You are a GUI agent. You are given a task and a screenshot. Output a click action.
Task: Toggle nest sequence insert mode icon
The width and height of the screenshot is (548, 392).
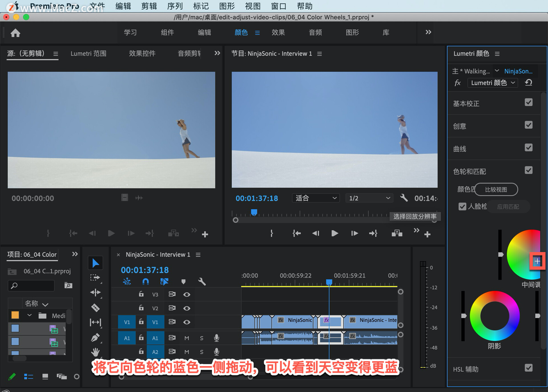click(x=127, y=282)
